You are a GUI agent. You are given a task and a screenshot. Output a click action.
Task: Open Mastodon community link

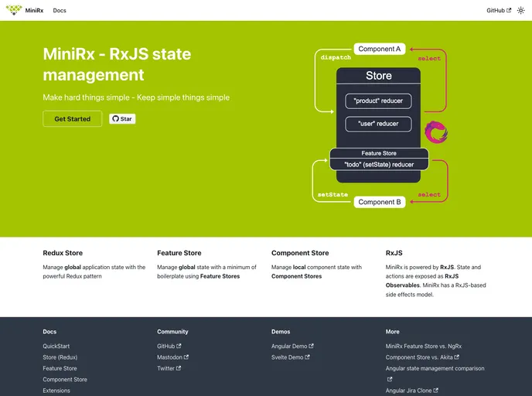coord(172,357)
